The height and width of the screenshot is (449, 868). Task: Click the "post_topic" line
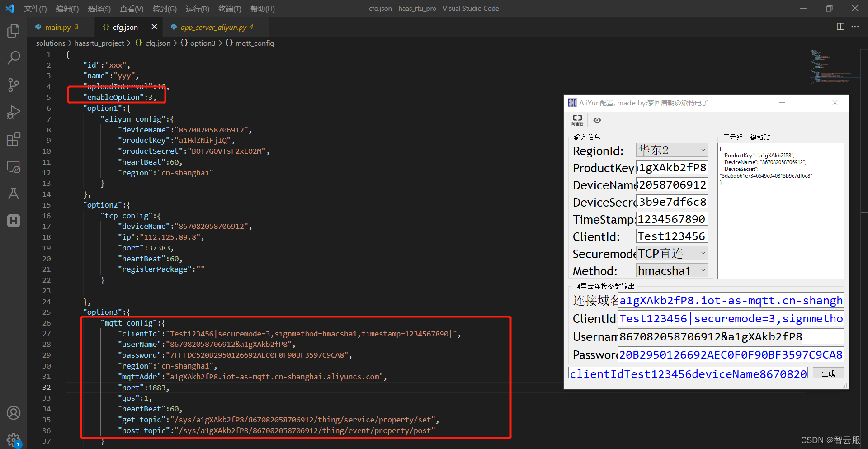(276, 430)
